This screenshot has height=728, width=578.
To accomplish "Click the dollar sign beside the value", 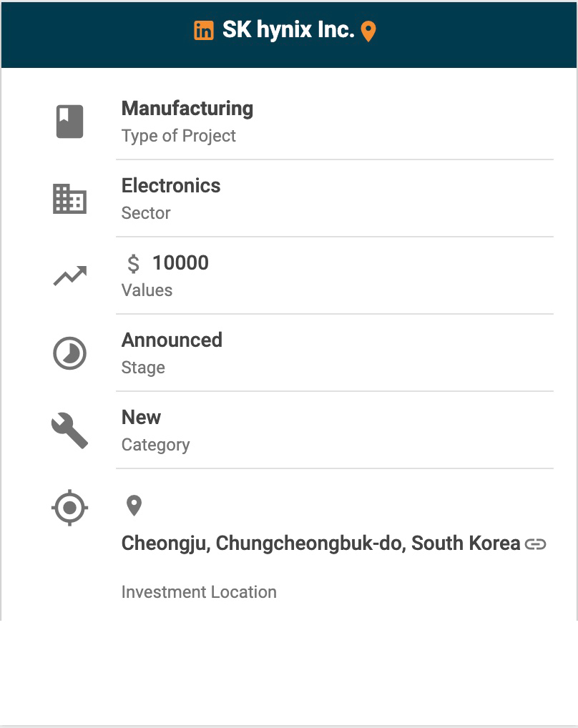I will 133,264.
